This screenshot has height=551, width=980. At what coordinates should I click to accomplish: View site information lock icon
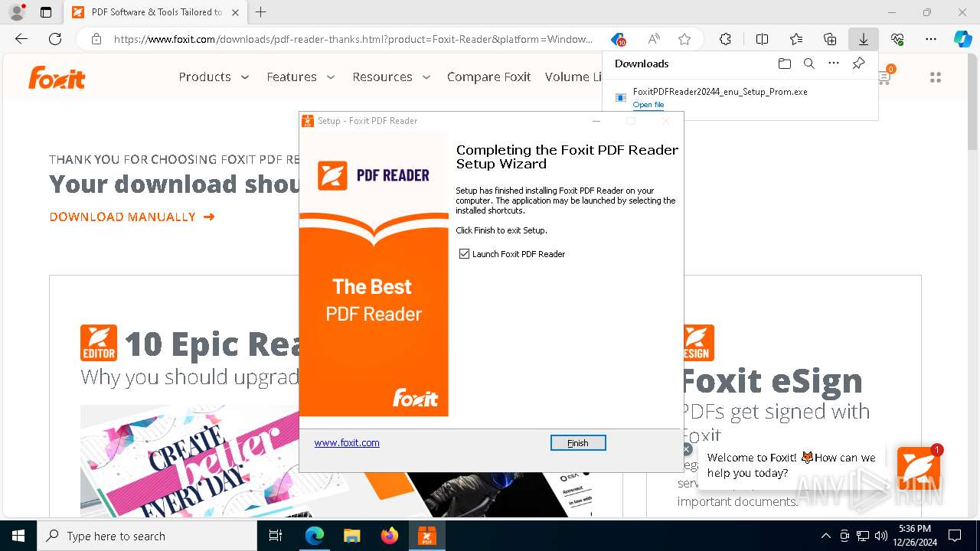pyautogui.click(x=96, y=39)
